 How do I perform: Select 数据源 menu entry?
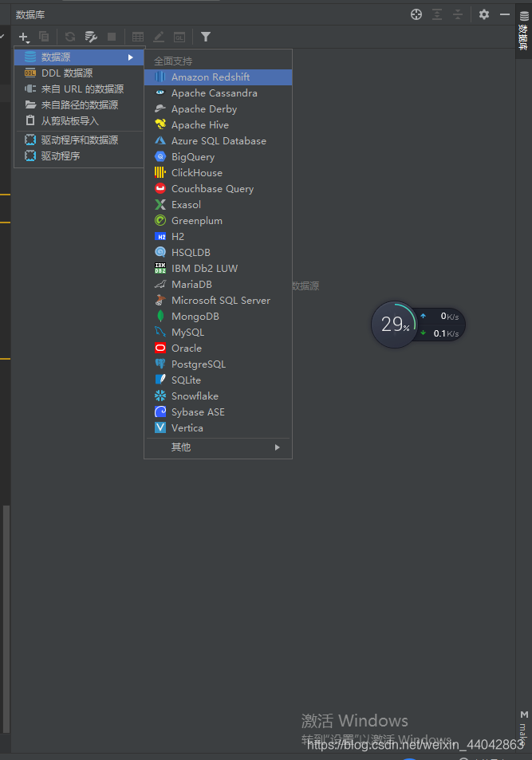tap(79, 57)
